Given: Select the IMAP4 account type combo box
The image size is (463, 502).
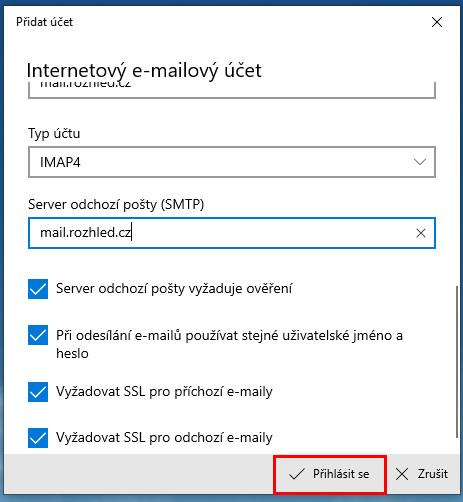Looking at the screenshot, I should pos(232,162).
